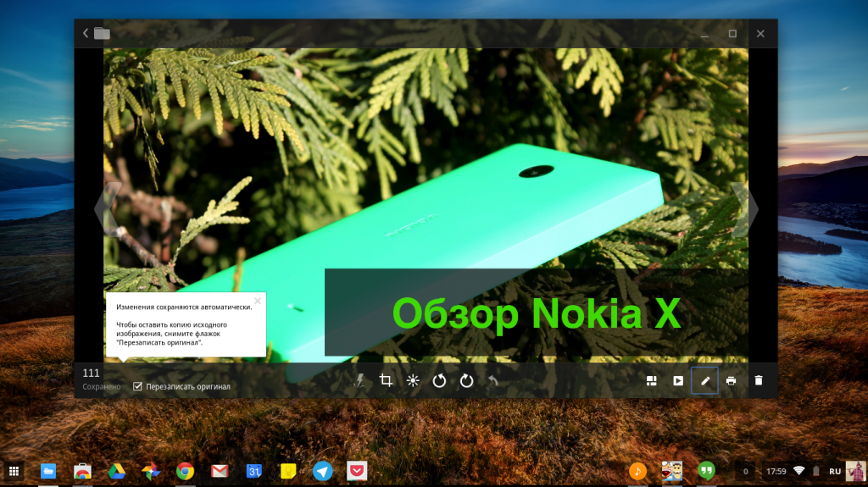Rotate the image counterclockwise

(439, 381)
